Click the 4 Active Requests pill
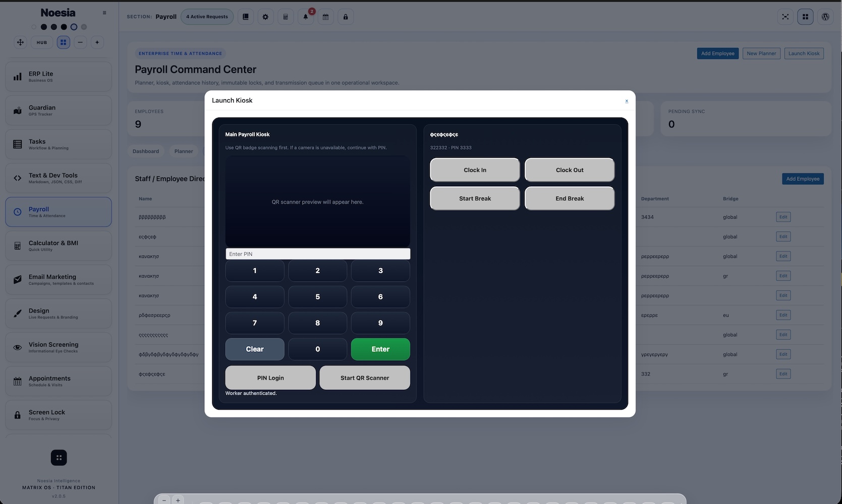 click(x=207, y=17)
